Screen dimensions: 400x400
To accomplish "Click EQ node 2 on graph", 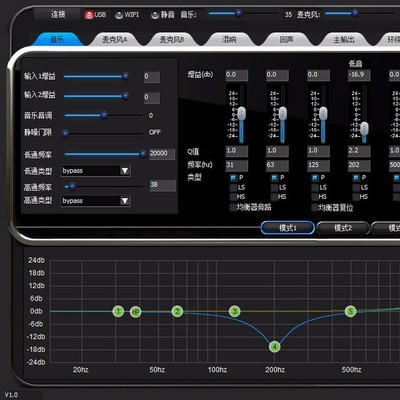I will tap(177, 312).
